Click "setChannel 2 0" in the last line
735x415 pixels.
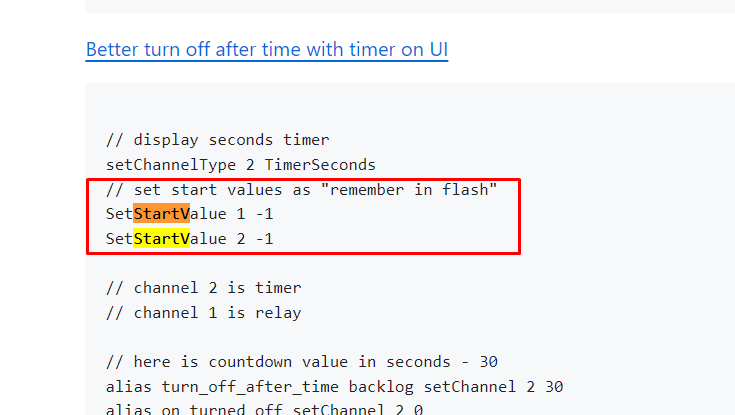[358, 409]
